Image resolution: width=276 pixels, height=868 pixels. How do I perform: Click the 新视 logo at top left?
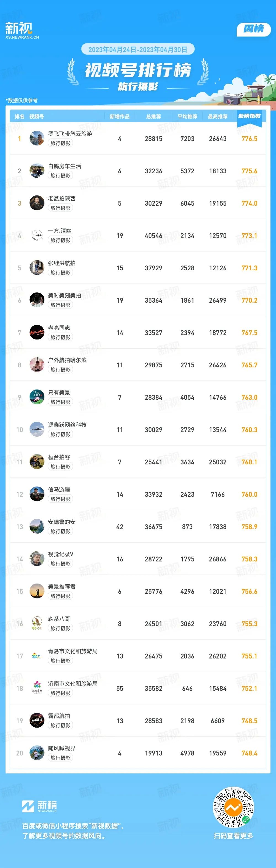point(22,31)
